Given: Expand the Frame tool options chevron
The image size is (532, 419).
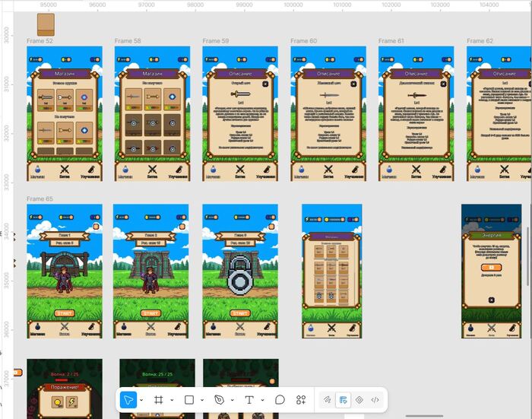Looking at the screenshot, I should [x=172, y=400].
